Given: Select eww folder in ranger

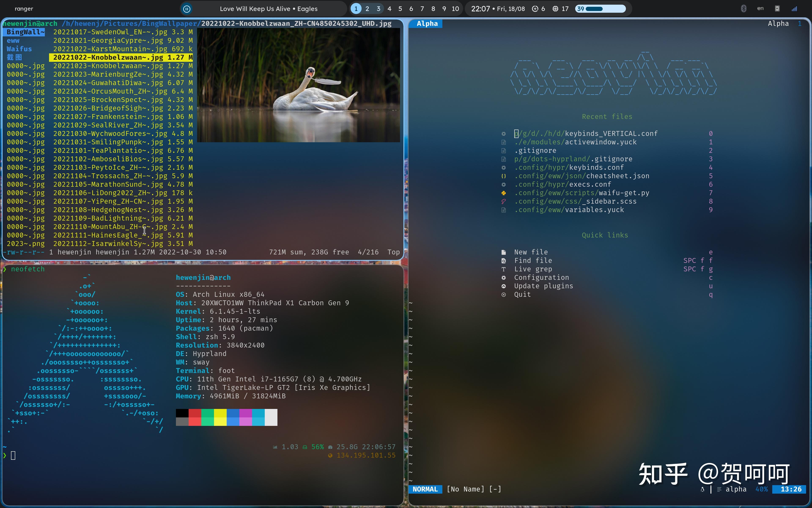Looking at the screenshot, I should pyautogui.click(x=13, y=40).
